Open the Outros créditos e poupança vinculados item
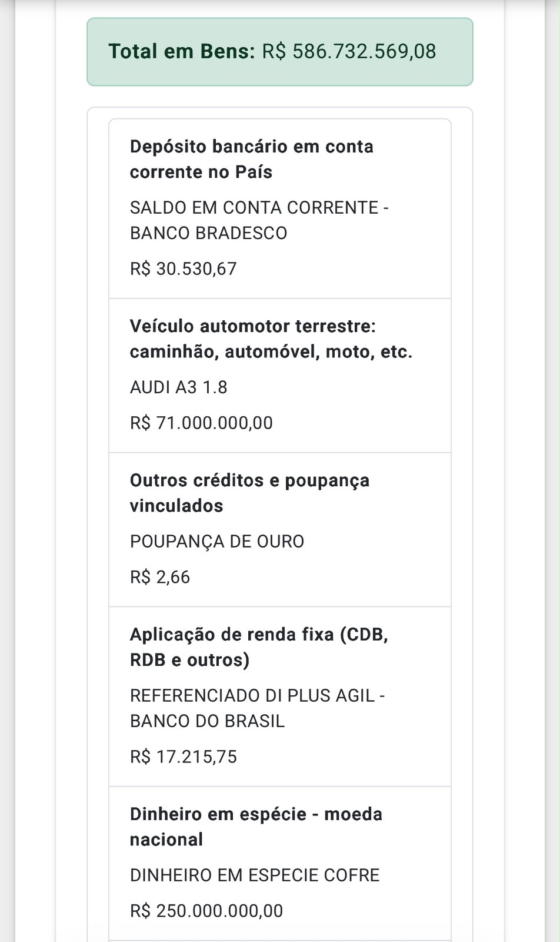 click(280, 530)
